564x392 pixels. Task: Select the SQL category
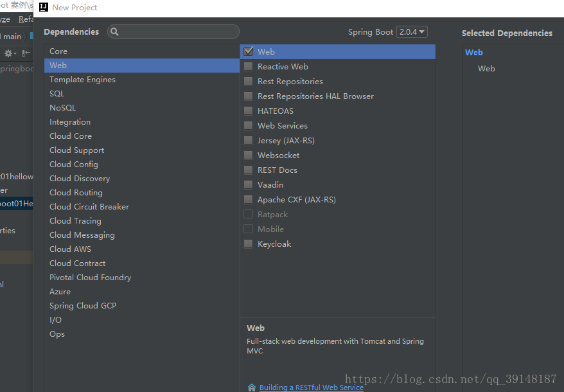(x=142, y=94)
